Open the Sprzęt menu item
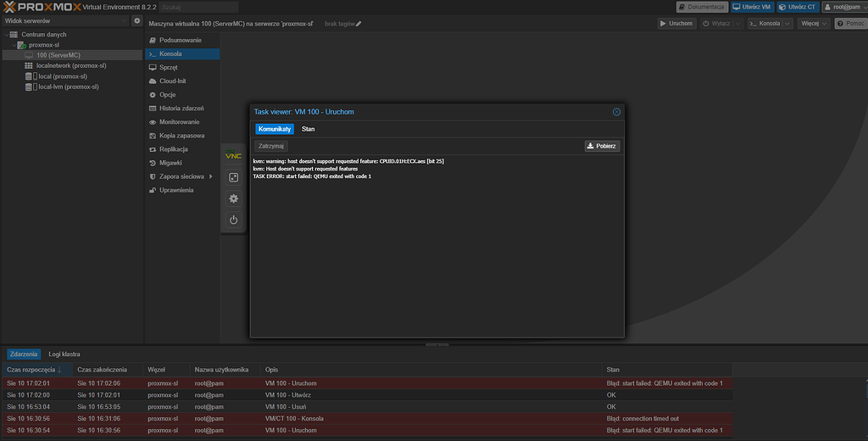Viewport: 868px width, 441px height. [x=168, y=67]
